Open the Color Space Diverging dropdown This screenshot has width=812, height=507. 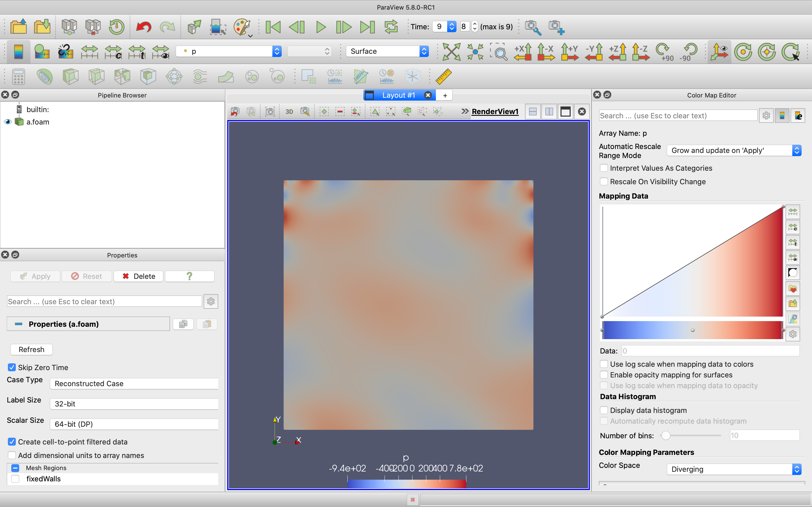[734, 469]
